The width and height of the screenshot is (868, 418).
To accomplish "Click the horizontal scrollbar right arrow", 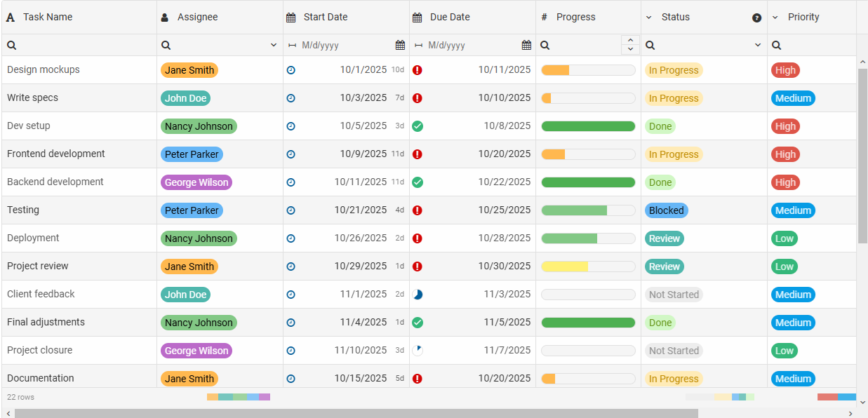I will (x=850, y=413).
